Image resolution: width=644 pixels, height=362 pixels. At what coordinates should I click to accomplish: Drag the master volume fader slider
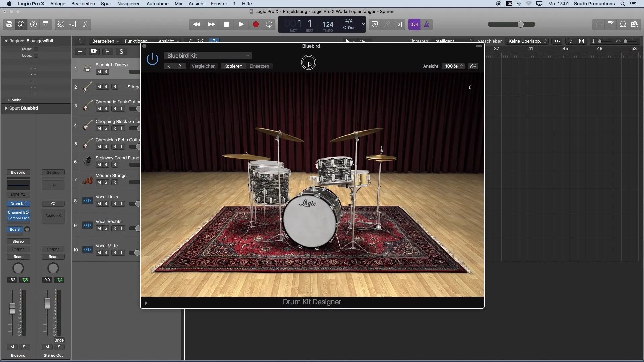(x=520, y=24)
